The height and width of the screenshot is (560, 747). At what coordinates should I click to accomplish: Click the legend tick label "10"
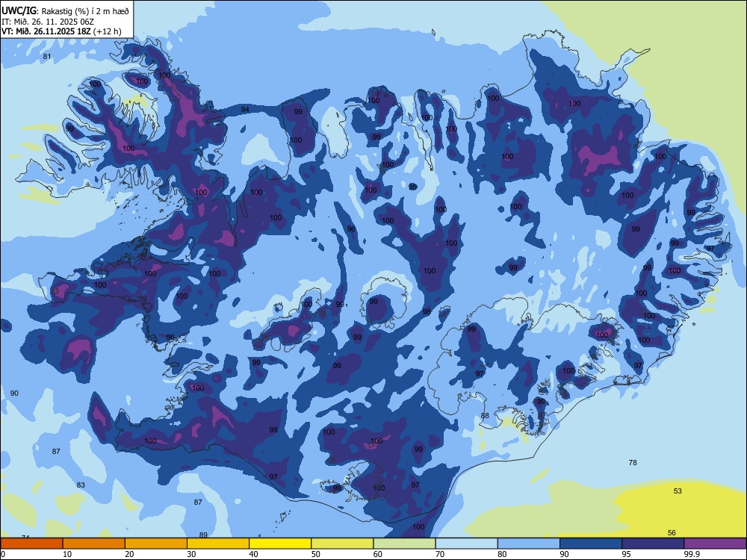(67, 554)
